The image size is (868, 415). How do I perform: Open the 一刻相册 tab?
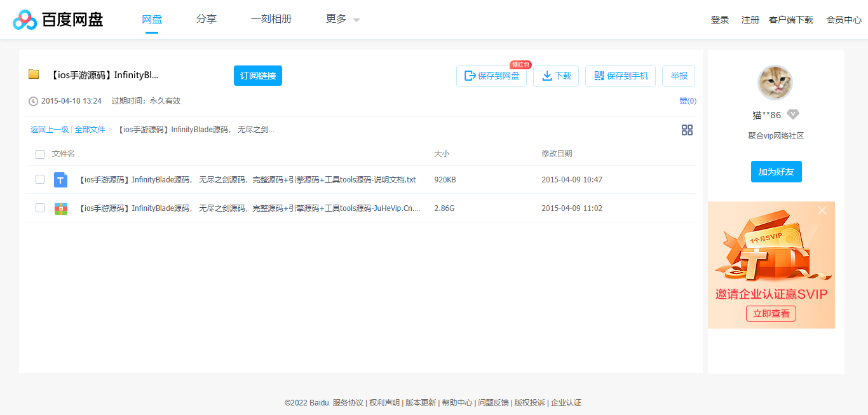pyautogui.click(x=271, y=19)
